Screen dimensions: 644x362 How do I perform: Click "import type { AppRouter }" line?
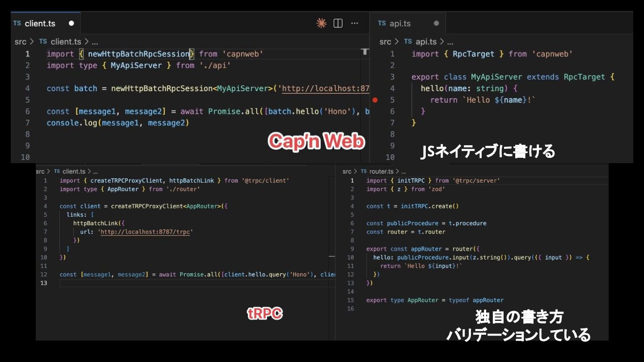click(130, 189)
